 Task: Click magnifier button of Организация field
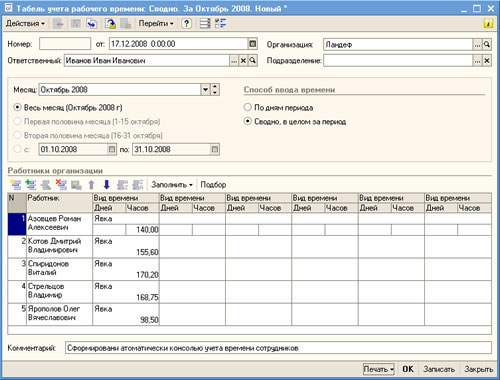tap(487, 44)
